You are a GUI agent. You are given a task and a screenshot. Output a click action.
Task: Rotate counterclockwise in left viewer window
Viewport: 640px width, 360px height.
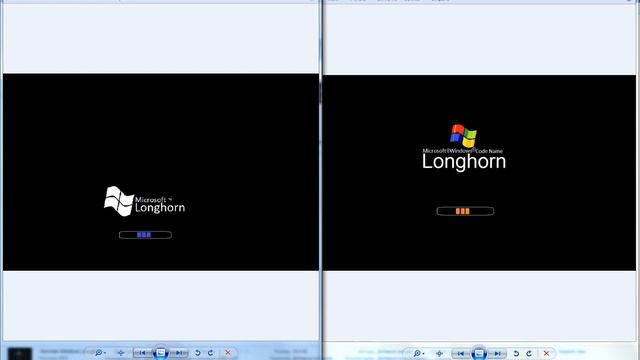click(198, 353)
